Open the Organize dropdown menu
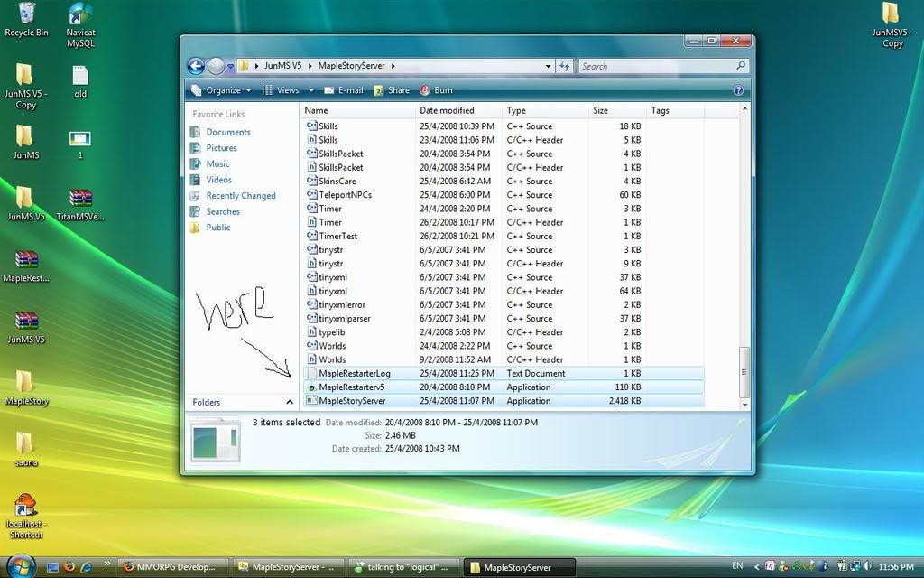The width and height of the screenshot is (924, 578). pyautogui.click(x=222, y=90)
